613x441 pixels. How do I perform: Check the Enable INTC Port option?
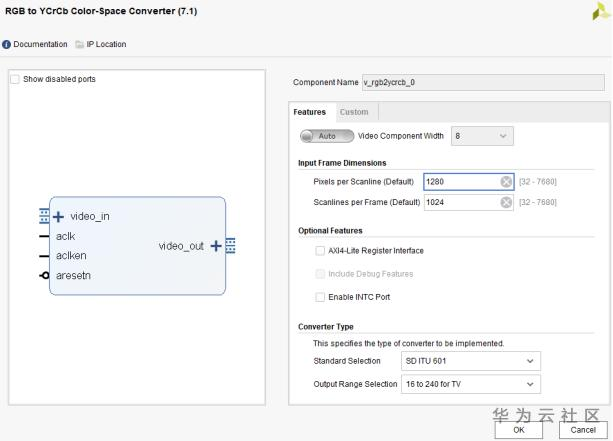coord(320,297)
